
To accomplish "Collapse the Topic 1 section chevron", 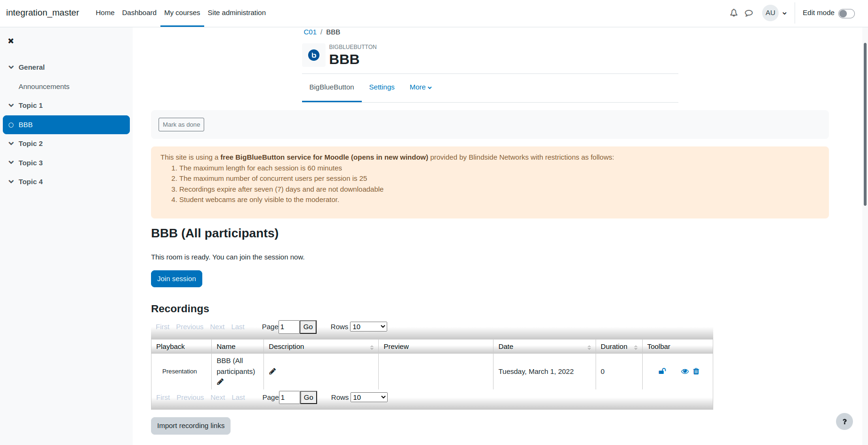I will click(11, 105).
